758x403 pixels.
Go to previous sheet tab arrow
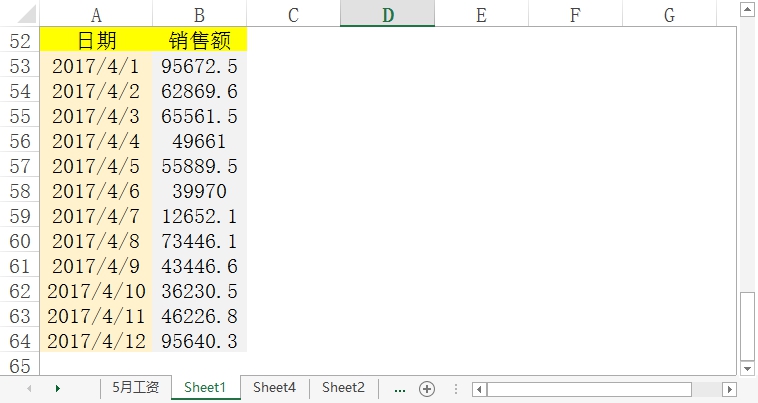click(x=29, y=388)
